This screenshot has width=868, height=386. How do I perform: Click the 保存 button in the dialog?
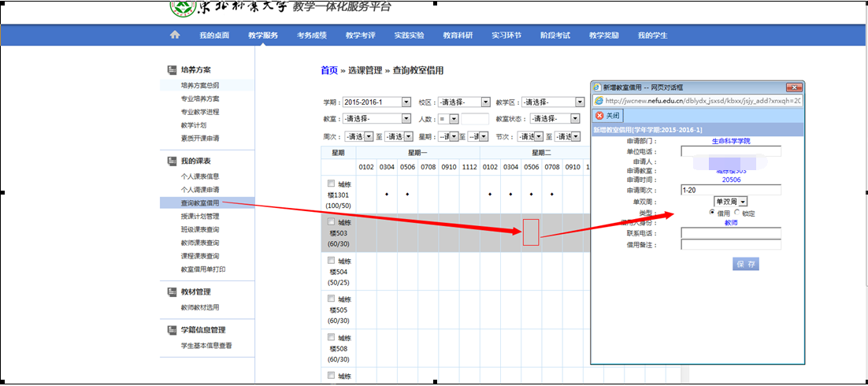pos(745,264)
